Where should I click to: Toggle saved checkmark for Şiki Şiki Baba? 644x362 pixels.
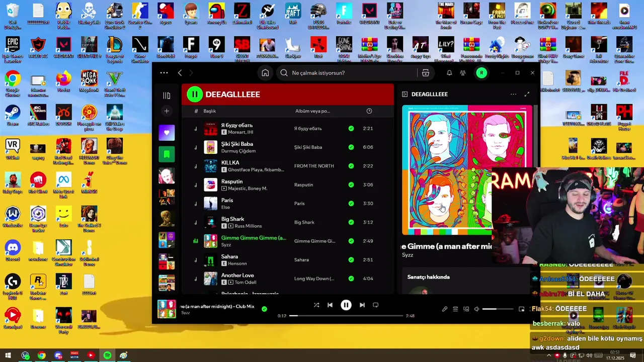pyautogui.click(x=351, y=147)
